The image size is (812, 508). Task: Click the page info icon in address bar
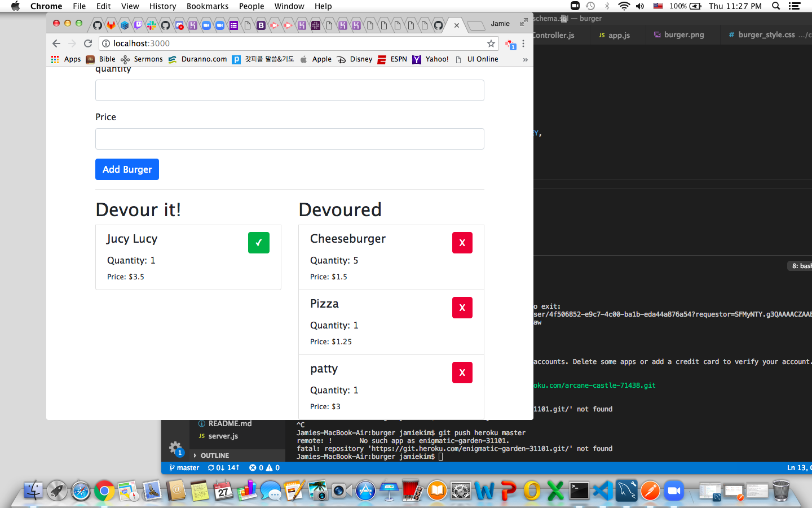[107, 43]
